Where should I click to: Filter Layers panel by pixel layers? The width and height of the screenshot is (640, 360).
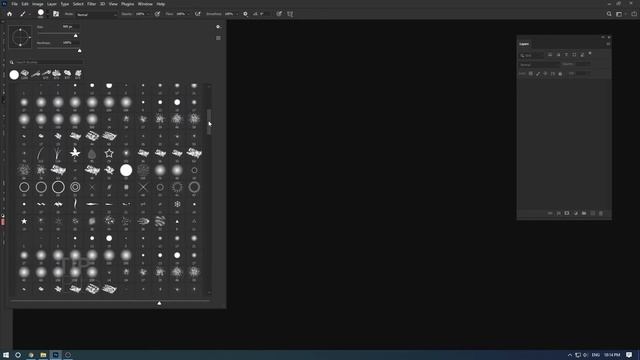coord(550,55)
